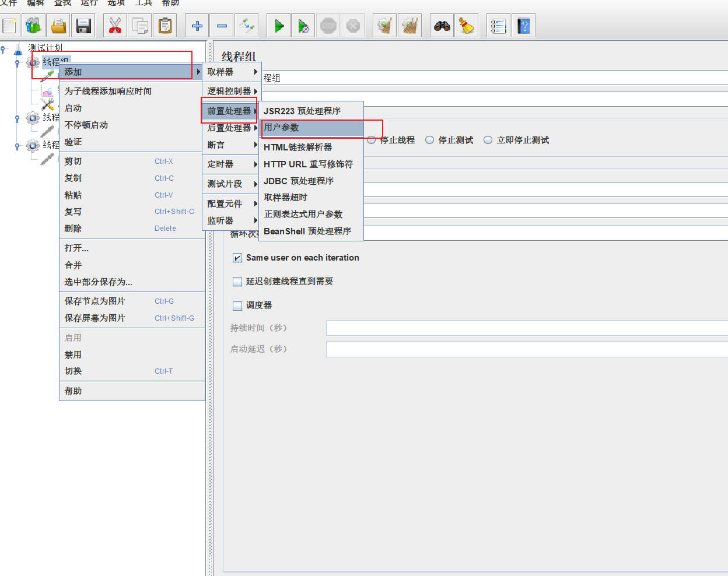Open the Function Helper list icon
Image resolution: width=728 pixels, height=576 pixels.
[x=498, y=26]
